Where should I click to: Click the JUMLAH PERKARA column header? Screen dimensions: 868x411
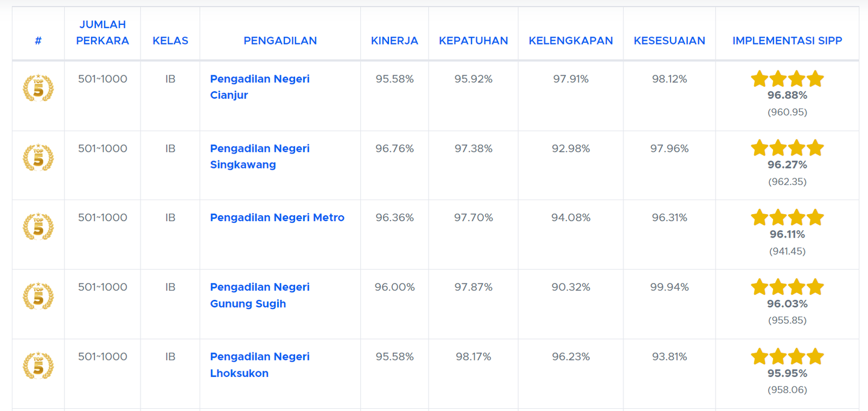click(x=103, y=33)
